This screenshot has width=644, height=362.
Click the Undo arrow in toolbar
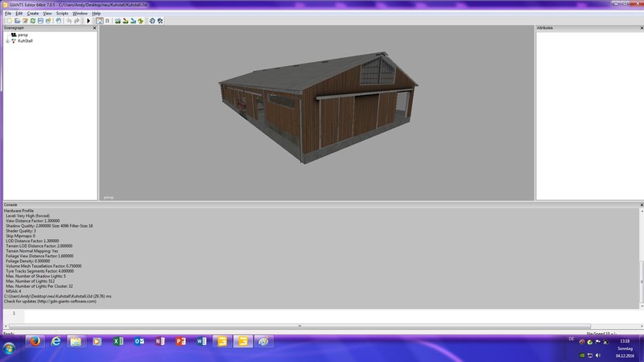coord(69,21)
